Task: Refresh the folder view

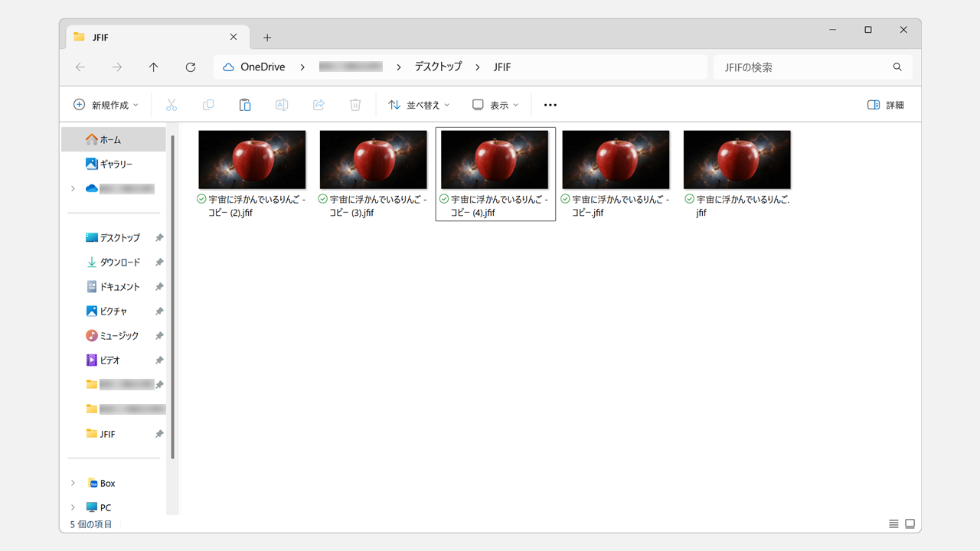Action: 190,67
